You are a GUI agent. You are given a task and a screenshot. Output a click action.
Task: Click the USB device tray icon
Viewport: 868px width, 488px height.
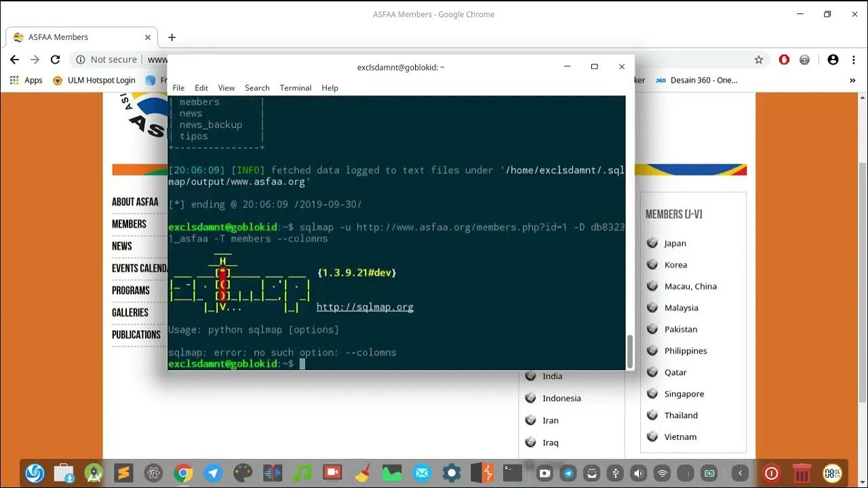(615, 473)
